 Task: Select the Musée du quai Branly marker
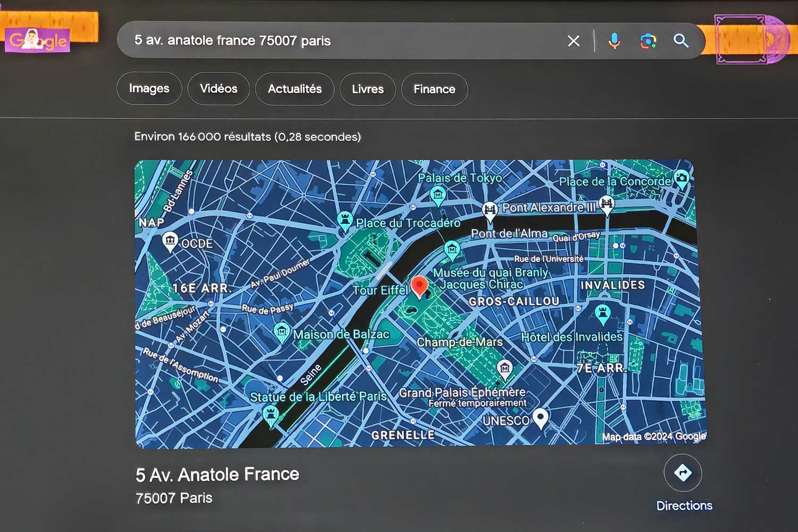tap(452, 250)
